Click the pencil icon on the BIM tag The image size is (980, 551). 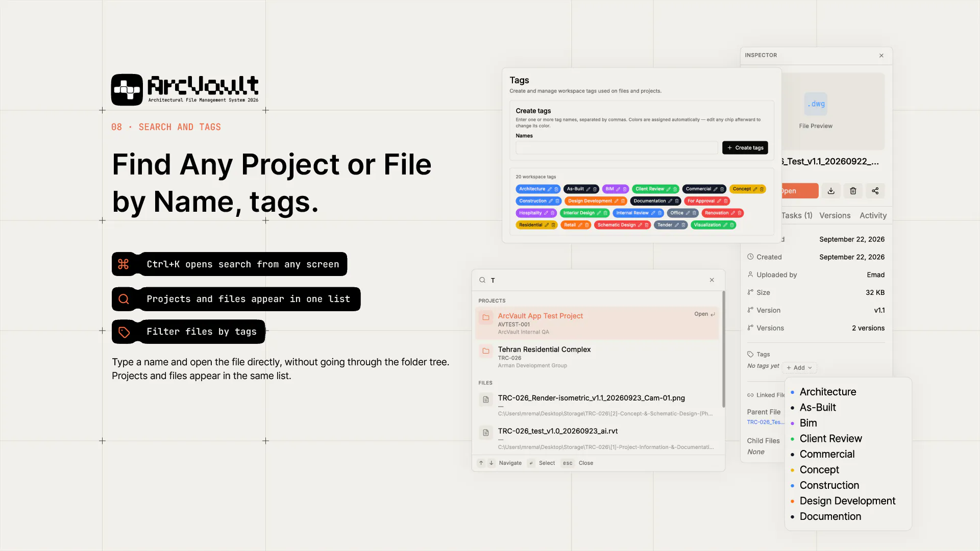tap(618, 189)
